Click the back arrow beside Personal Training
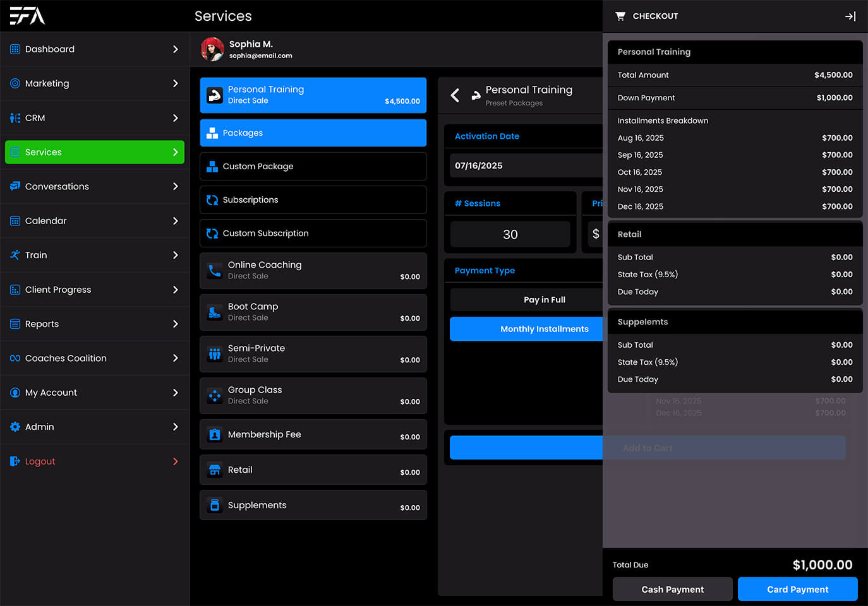The height and width of the screenshot is (606, 868). 455,95
